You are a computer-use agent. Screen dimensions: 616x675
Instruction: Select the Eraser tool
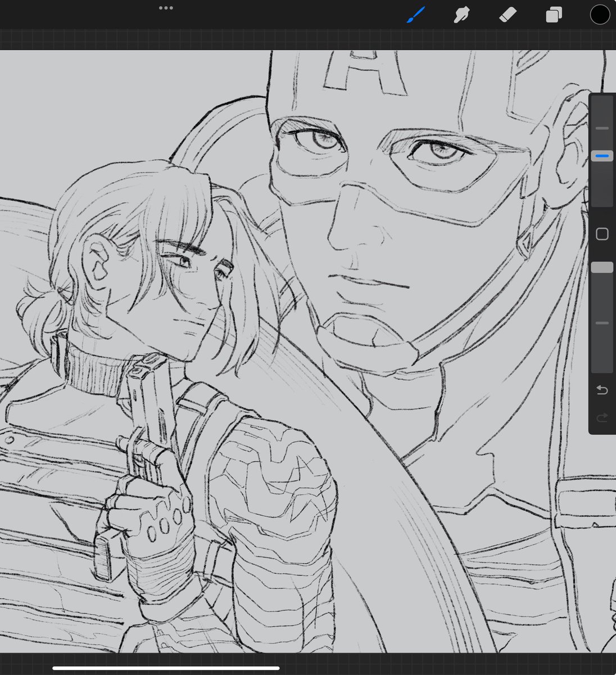click(508, 15)
